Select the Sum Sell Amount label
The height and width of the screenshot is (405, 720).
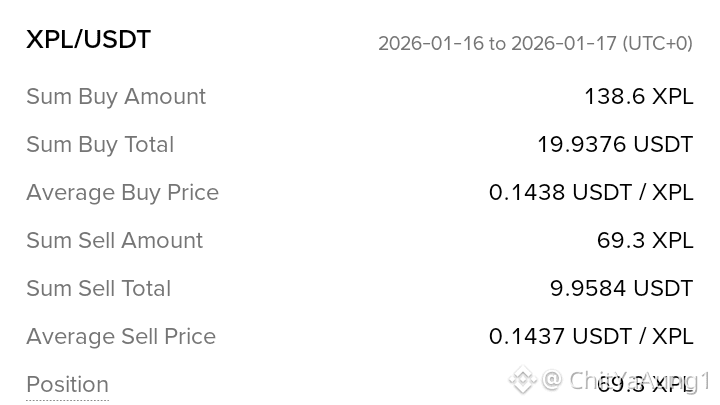point(114,241)
